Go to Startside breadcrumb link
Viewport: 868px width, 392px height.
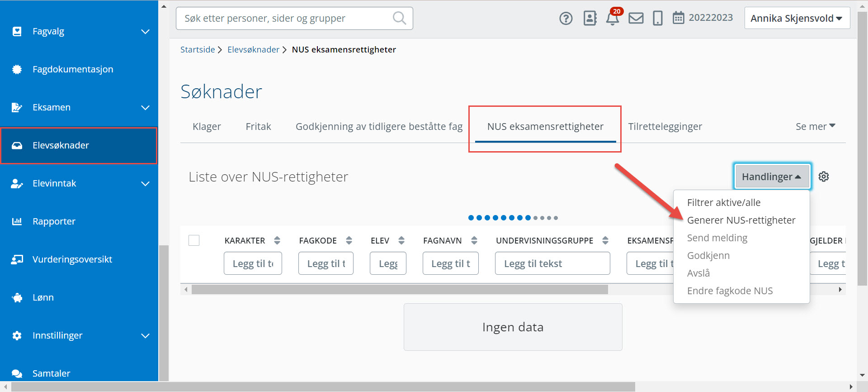[198, 49]
